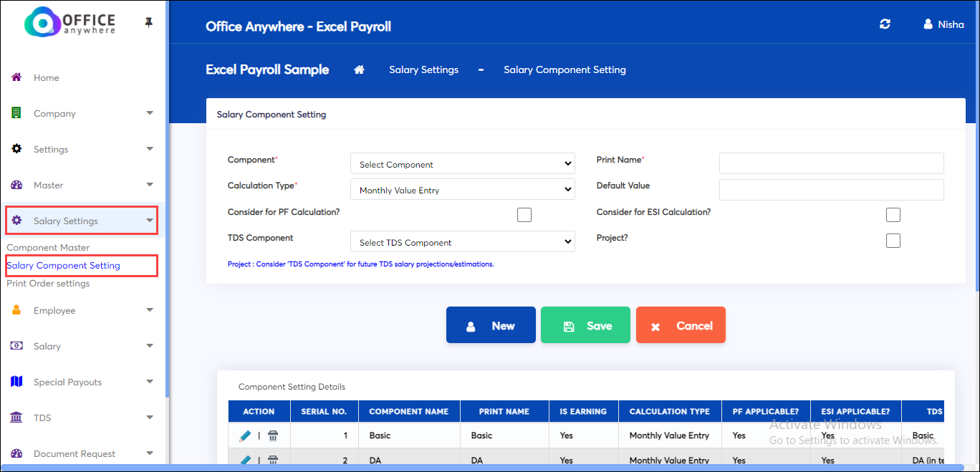This screenshot has width=980, height=472.
Task: Open Print Order settings submenu item
Action: pos(48,283)
